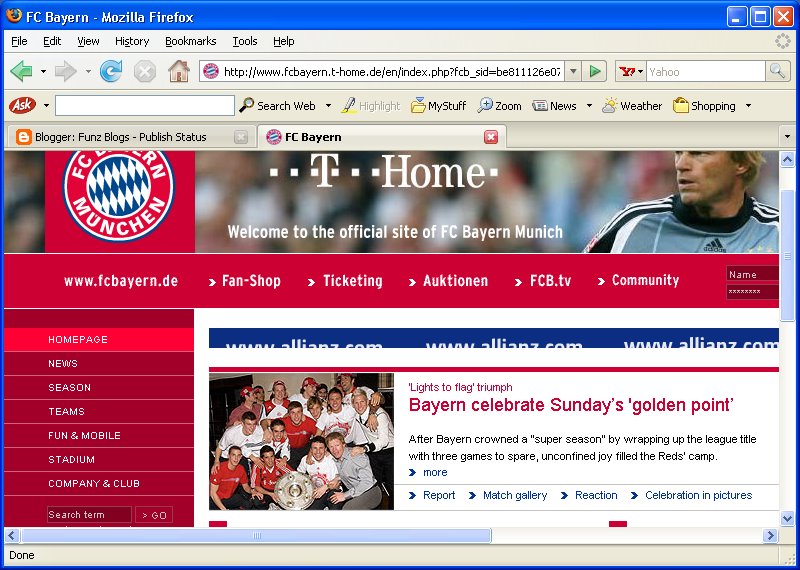Open MyStuff from the Ask toolbar

pos(439,106)
